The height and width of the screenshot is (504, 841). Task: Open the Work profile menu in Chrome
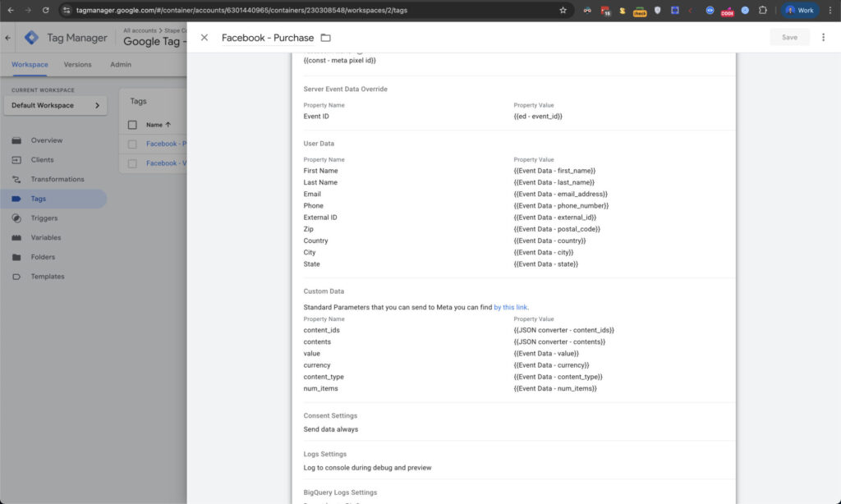tap(800, 11)
